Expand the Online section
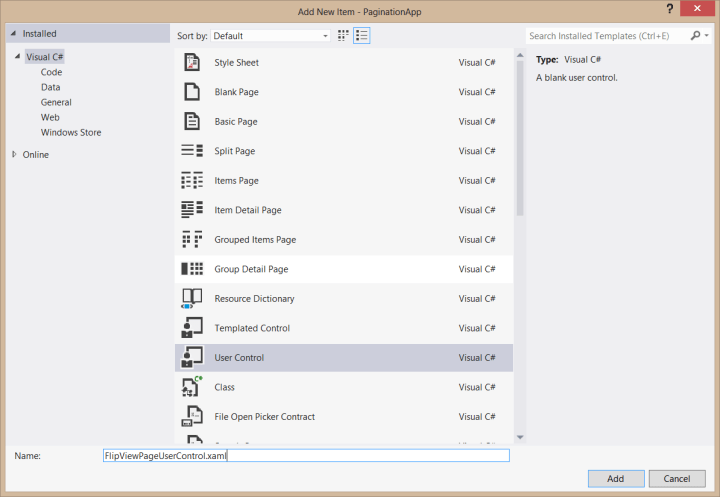 point(14,155)
